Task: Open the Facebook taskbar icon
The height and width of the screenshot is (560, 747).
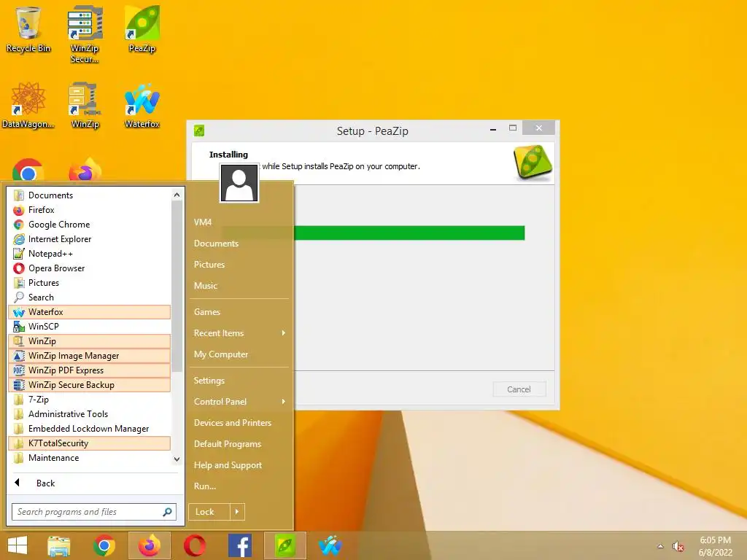Action: (x=240, y=545)
